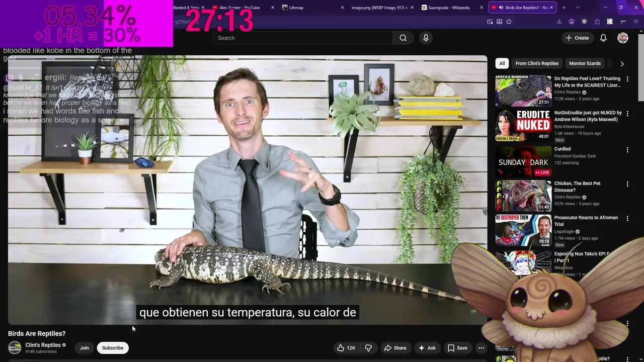This screenshot has width=644, height=362.
Task: Select From Clint's Reptiles filter chip
Action: [x=537, y=63]
